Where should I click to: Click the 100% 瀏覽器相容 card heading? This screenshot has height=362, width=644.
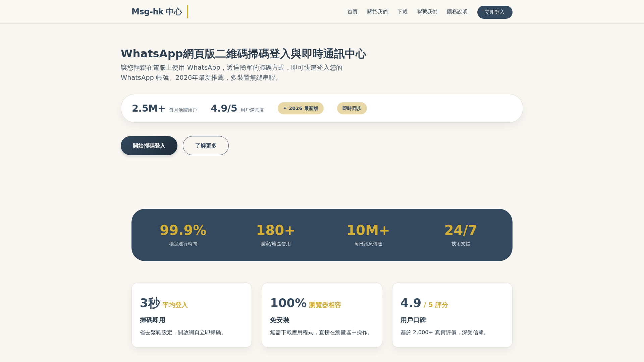[306, 303]
